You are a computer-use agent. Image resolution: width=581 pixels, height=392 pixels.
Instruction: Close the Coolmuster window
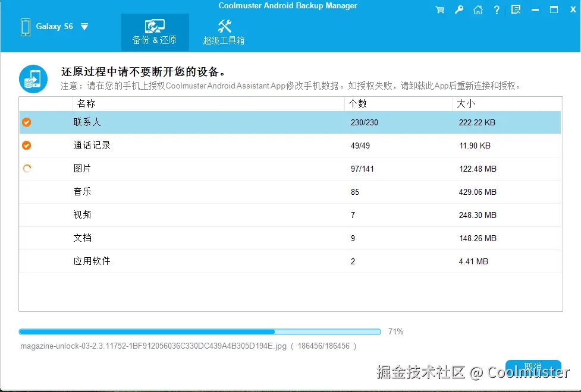coord(573,10)
